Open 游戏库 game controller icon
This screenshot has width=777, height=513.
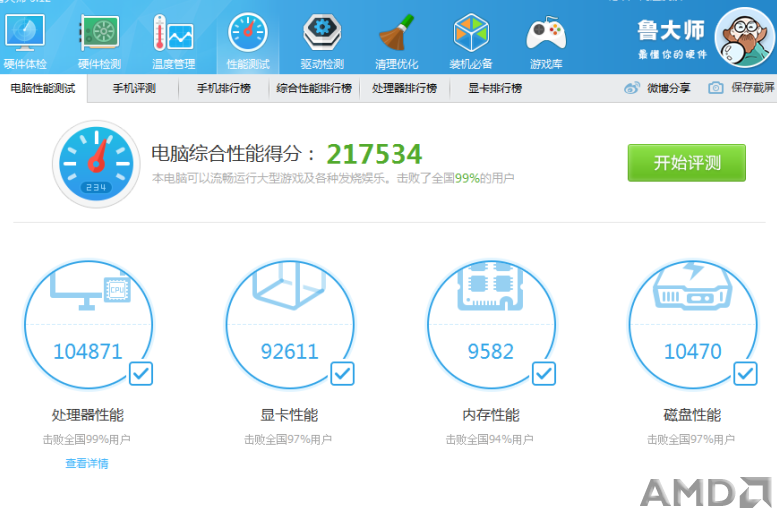546,33
